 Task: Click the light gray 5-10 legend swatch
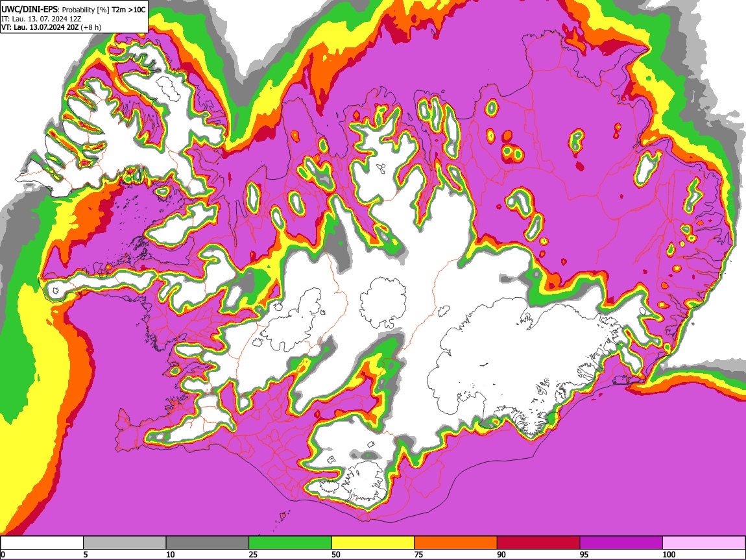pos(125,542)
